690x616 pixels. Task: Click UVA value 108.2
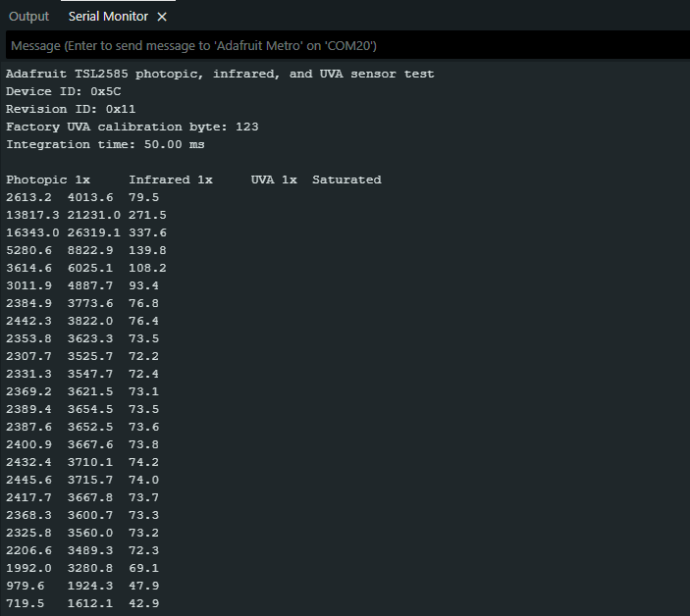(147, 268)
